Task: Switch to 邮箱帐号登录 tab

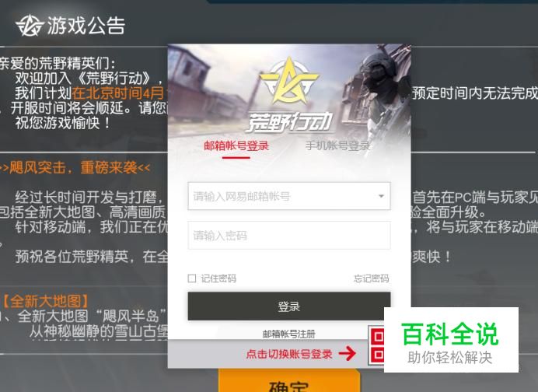Action: tap(236, 146)
